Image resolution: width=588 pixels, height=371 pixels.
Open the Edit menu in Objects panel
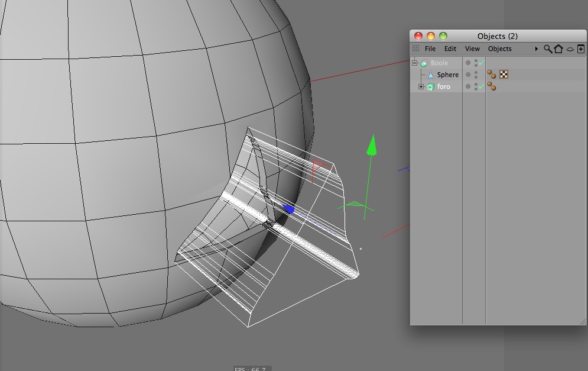tap(450, 49)
